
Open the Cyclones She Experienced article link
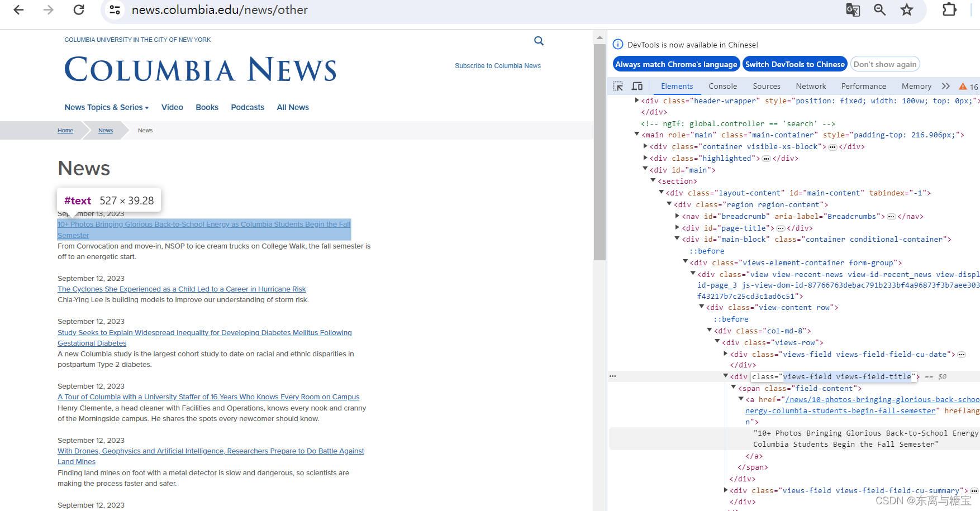coord(182,289)
